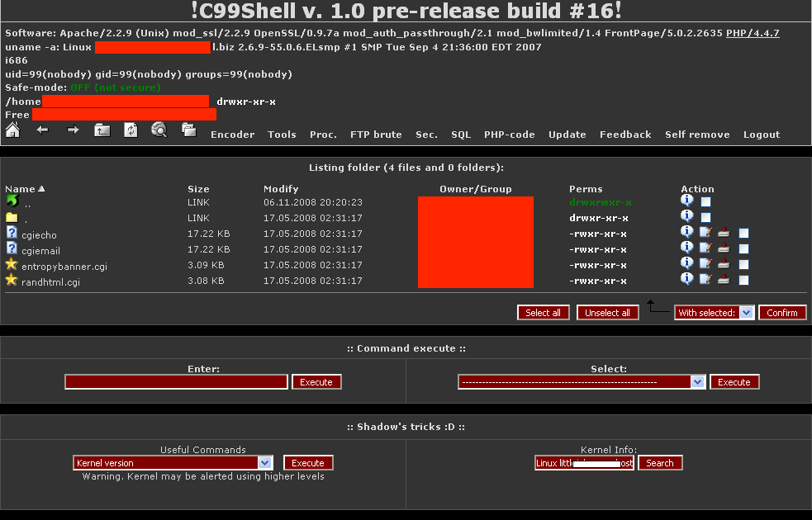Open the randhtml.cgi file name

coord(50,282)
